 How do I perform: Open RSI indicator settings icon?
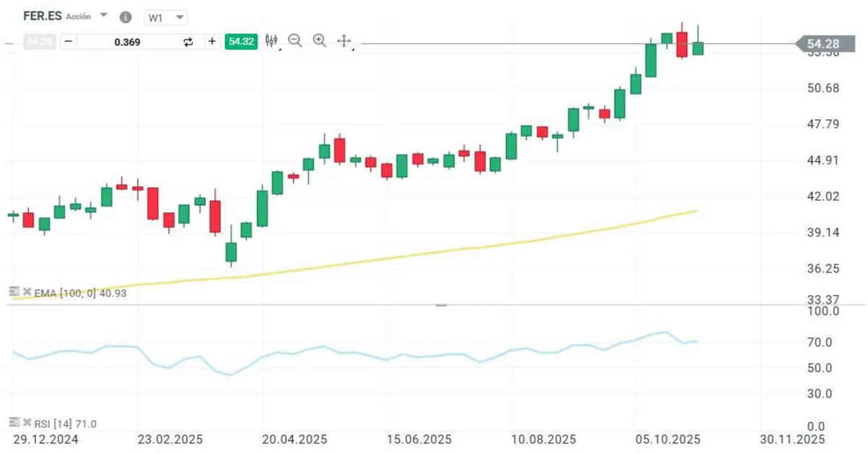coord(14,422)
